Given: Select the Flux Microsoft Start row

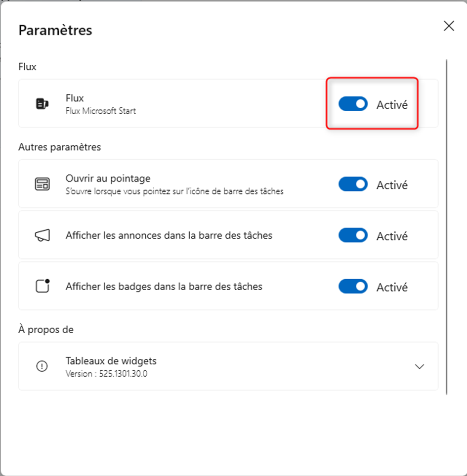Looking at the screenshot, I should click(x=198, y=103).
